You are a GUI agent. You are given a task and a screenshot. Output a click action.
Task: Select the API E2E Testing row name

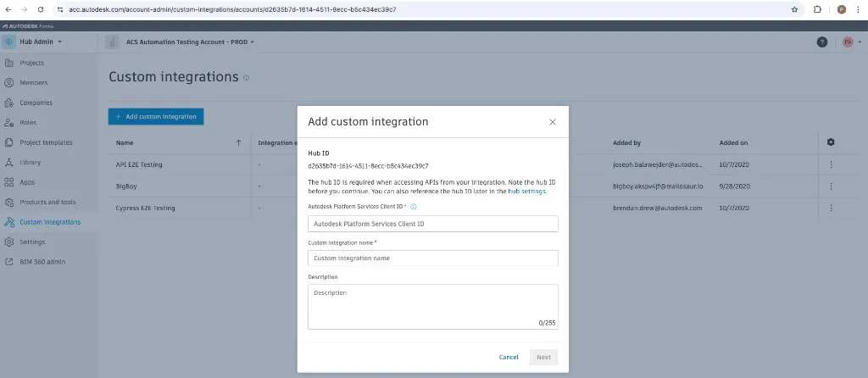coord(139,164)
